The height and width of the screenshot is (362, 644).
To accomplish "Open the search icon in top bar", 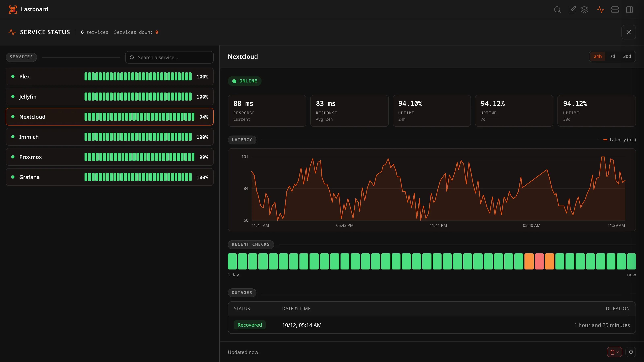I will 557,10.
